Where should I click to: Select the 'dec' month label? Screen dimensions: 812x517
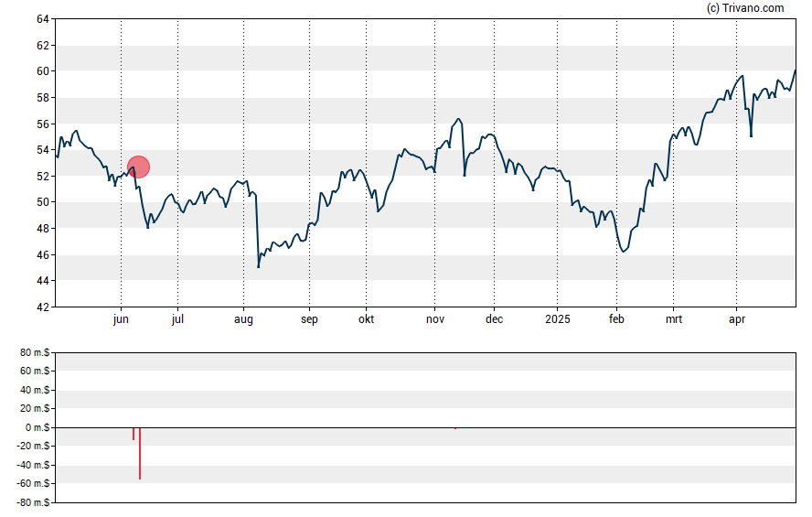tap(494, 319)
